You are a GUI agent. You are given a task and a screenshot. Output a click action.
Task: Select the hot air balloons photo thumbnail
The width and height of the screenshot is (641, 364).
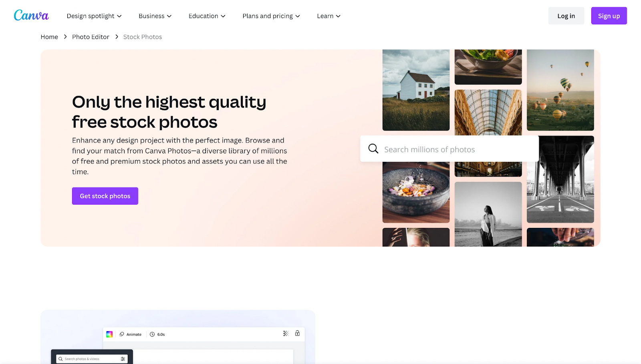pyautogui.click(x=560, y=90)
